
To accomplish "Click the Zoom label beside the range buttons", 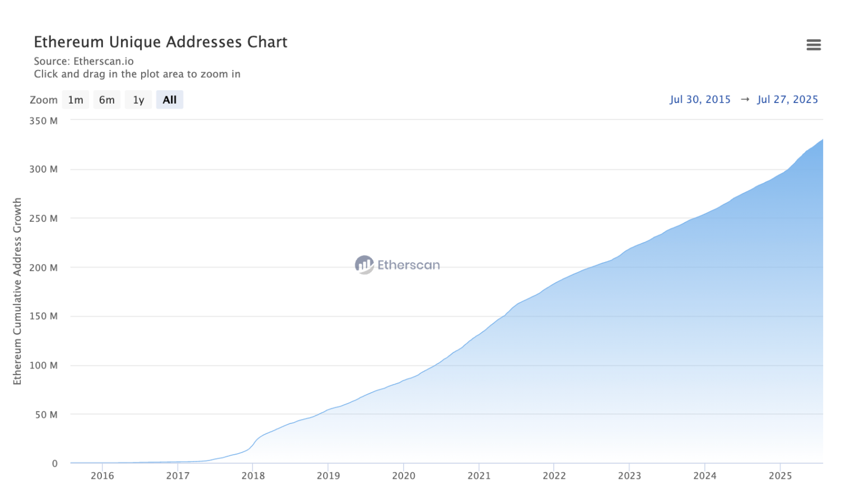I will (44, 100).
